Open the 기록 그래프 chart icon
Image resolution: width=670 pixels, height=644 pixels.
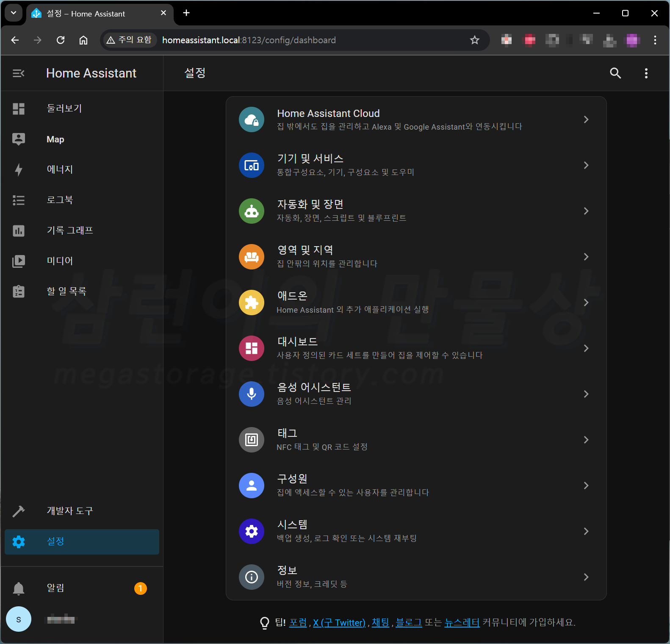(19, 231)
